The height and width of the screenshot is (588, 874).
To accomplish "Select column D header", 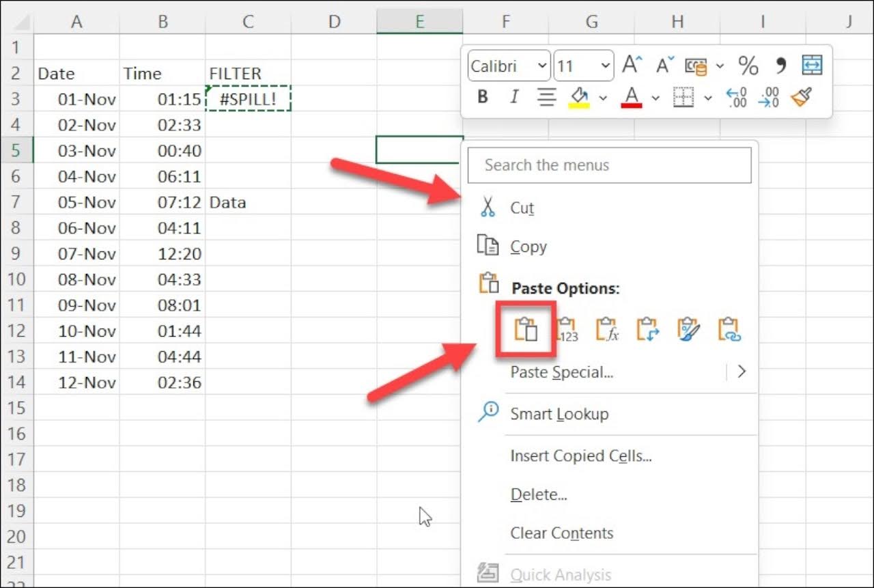I will pyautogui.click(x=334, y=22).
